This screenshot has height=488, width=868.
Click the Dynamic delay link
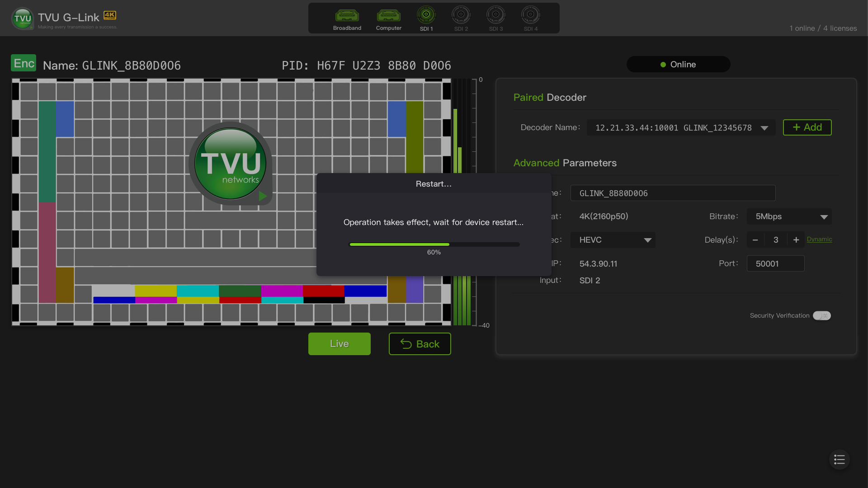coord(819,239)
